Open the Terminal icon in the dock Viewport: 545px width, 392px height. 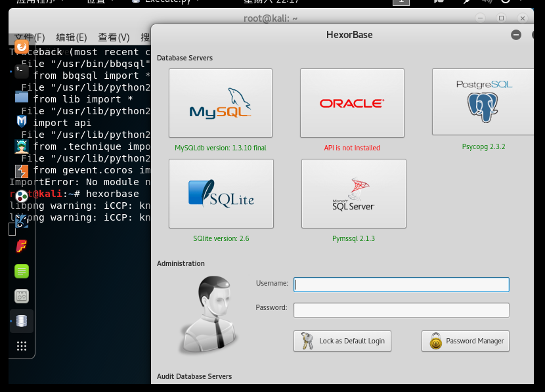tap(22, 72)
